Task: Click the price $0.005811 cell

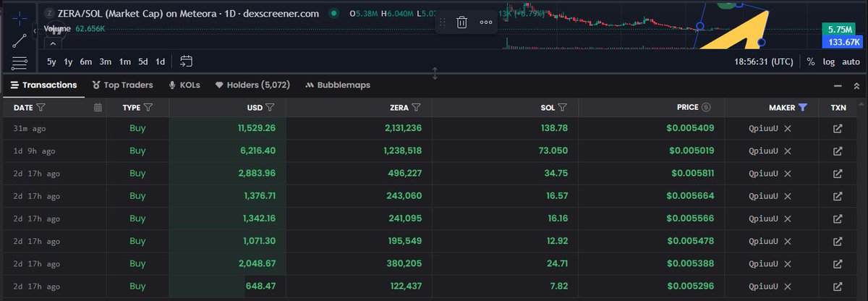Action: pos(691,174)
